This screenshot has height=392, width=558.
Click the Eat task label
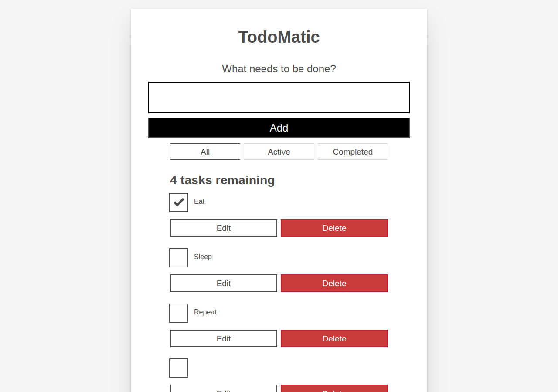[199, 201]
